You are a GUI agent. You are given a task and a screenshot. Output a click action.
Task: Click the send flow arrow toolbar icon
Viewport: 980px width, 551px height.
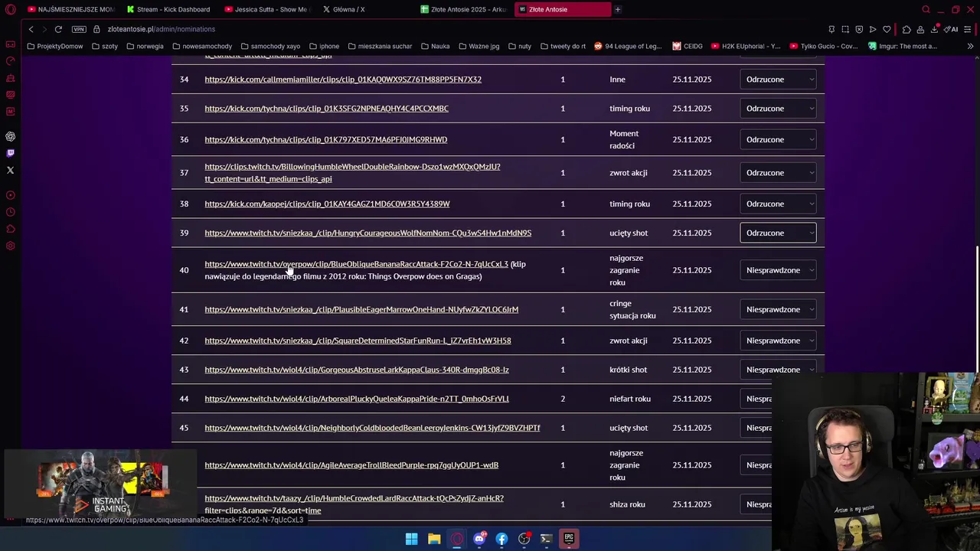[873, 29]
